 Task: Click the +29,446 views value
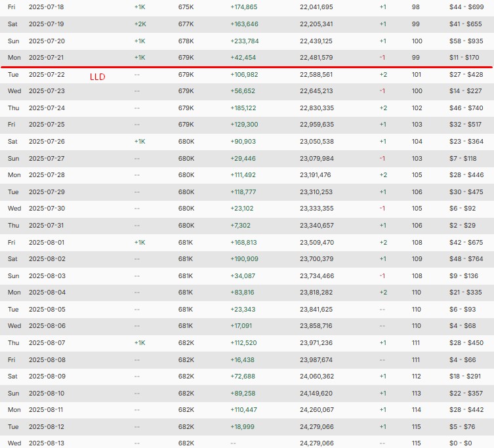[x=243, y=158]
